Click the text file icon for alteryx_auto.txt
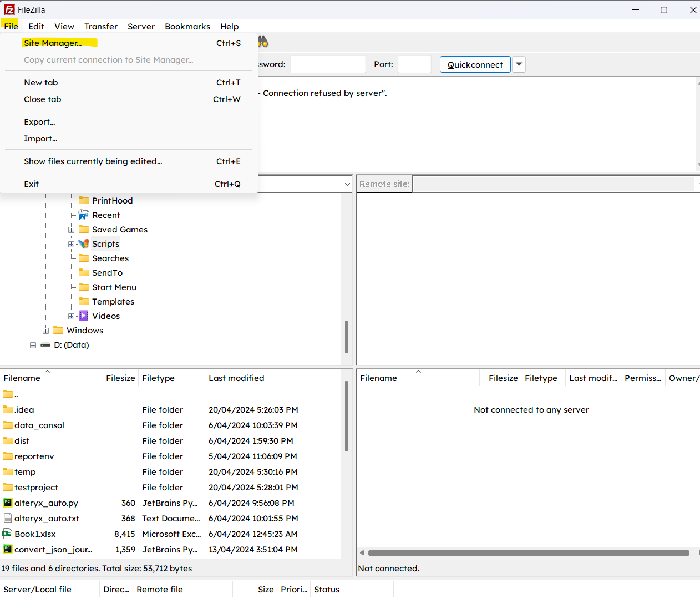This screenshot has width=700, height=614. click(x=7, y=519)
